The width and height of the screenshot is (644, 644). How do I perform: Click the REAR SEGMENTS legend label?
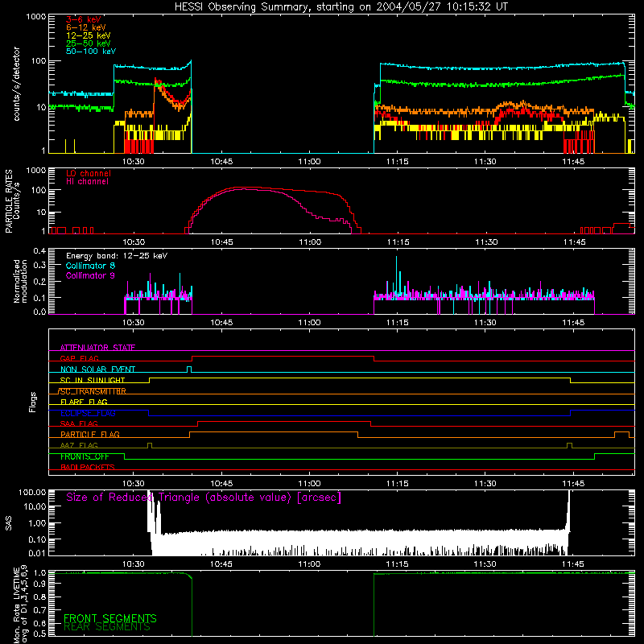(107, 627)
